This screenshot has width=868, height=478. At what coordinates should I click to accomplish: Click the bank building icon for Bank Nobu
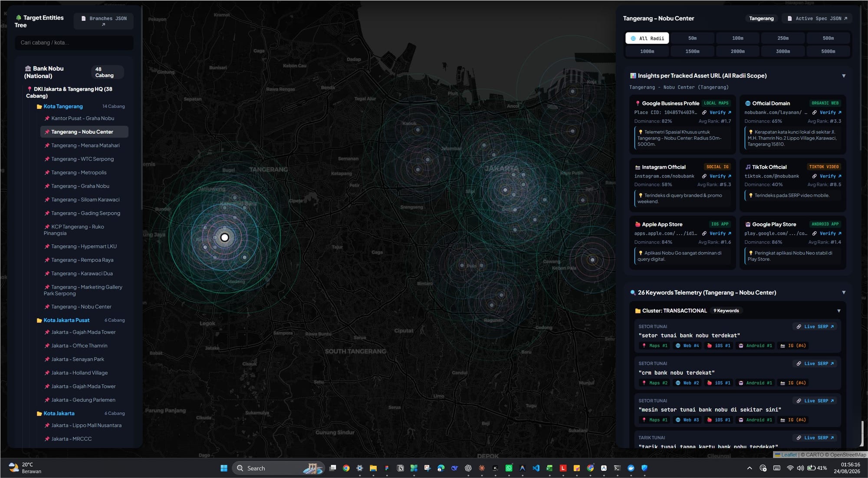click(28, 69)
